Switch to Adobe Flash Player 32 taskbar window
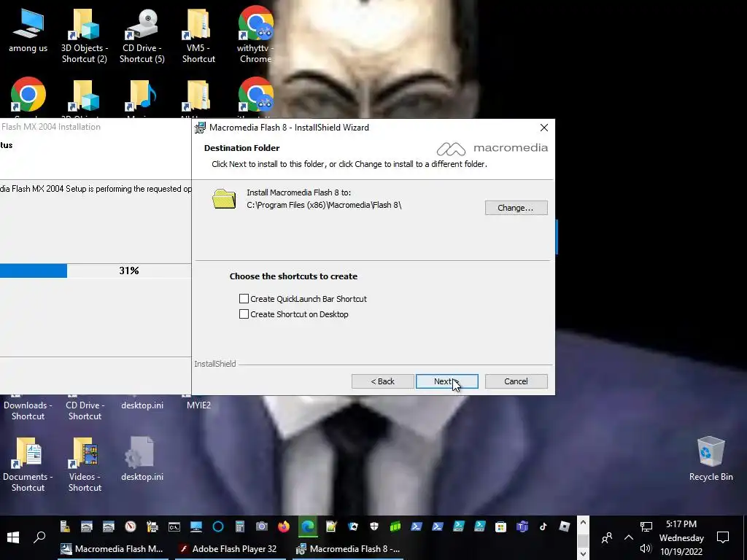 pyautogui.click(x=230, y=549)
